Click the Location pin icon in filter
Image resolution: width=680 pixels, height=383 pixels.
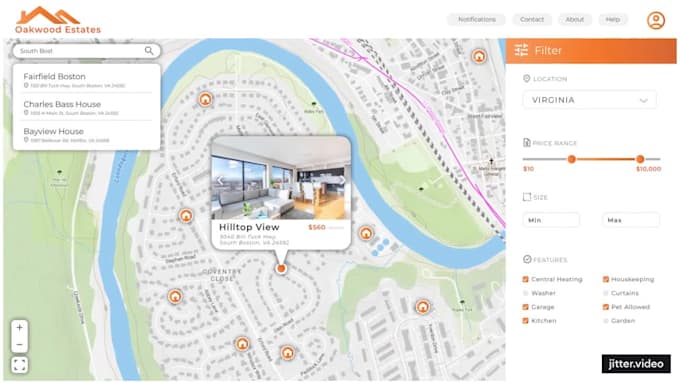point(526,79)
